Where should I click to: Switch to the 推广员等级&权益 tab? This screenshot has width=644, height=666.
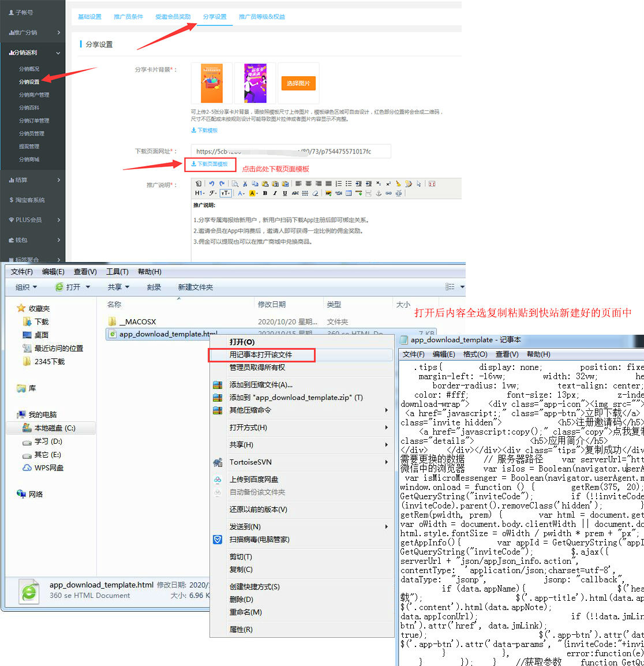pyautogui.click(x=261, y=17)
